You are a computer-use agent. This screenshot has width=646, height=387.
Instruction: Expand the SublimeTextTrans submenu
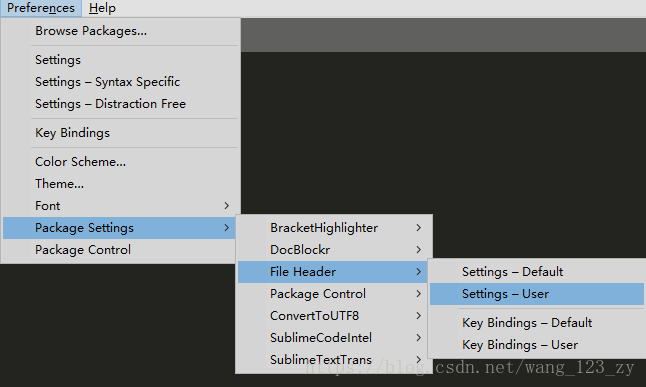click(x=333, y=360)
